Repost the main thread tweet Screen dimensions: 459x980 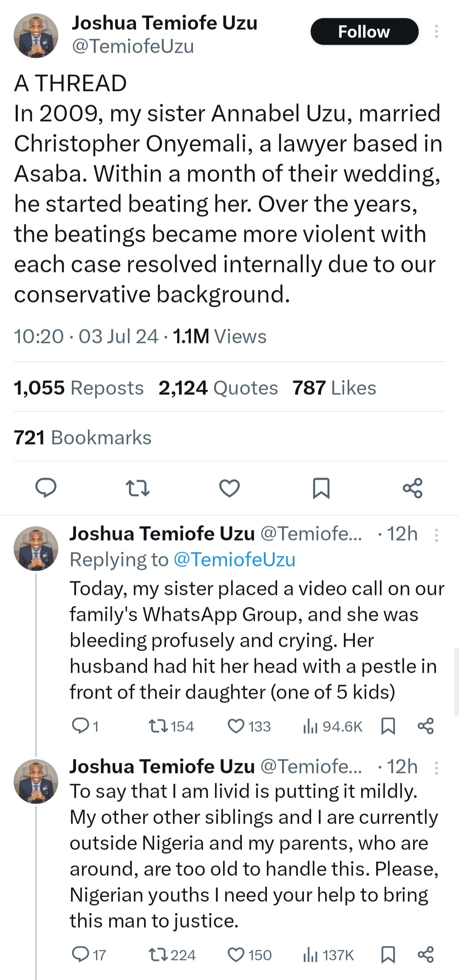pyautogui.click(x=138, y=488)
